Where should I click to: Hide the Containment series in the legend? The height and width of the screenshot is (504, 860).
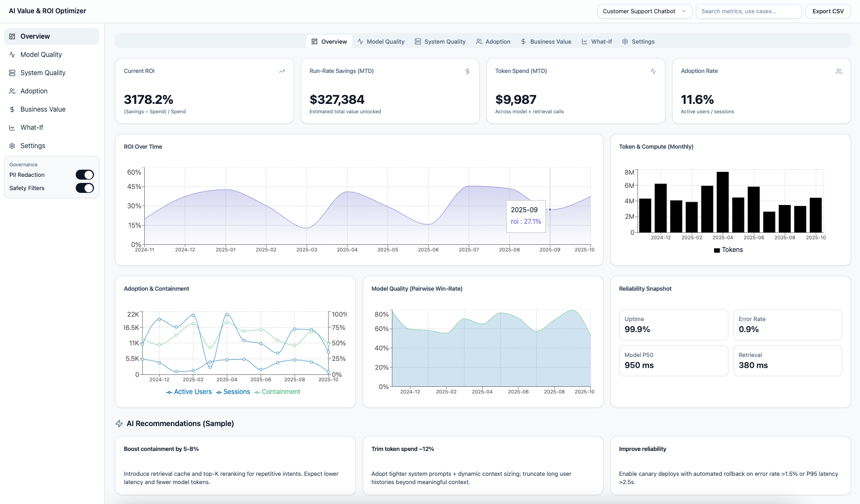click(x=277, y=392)
